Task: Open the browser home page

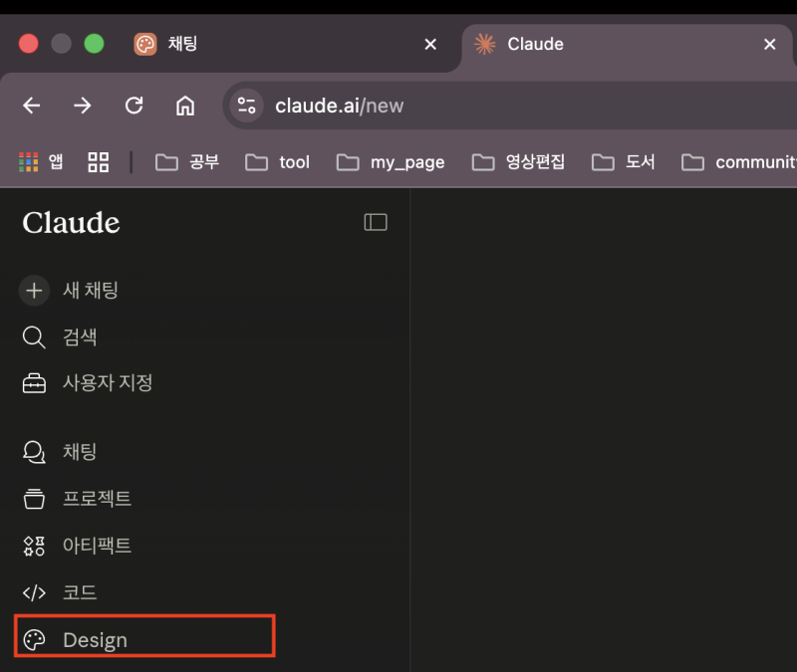Action: click(185, 106)
